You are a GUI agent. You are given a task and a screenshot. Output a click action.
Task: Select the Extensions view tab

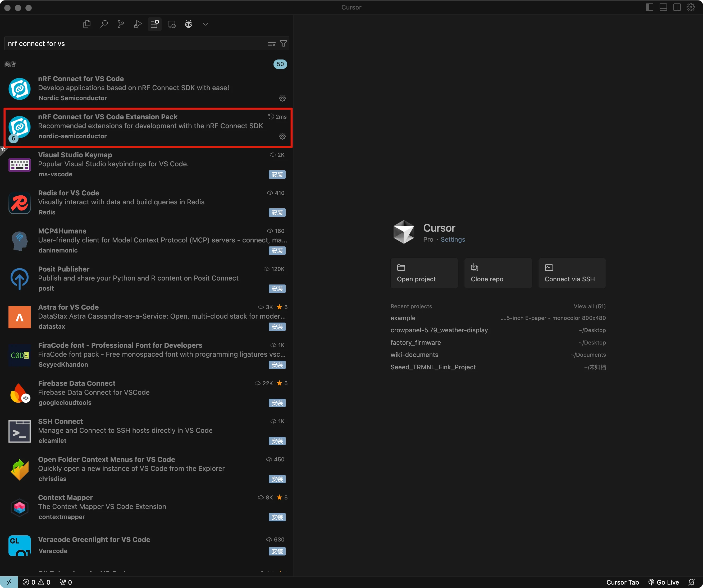click(155, 24)
